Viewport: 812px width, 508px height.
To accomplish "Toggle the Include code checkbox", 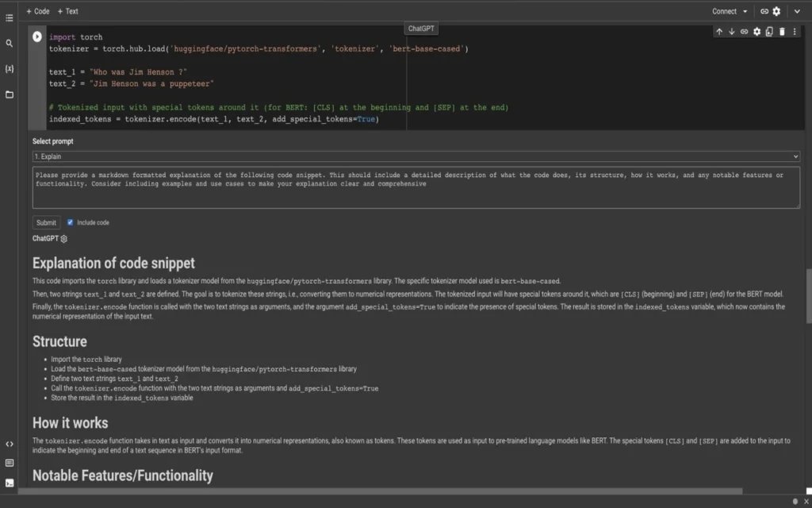I will [71, 222].
